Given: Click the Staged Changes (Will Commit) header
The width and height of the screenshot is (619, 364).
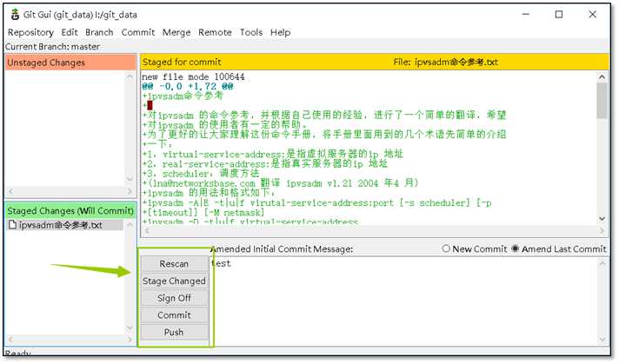Looking at the screenshot, I should click(70, 211).
